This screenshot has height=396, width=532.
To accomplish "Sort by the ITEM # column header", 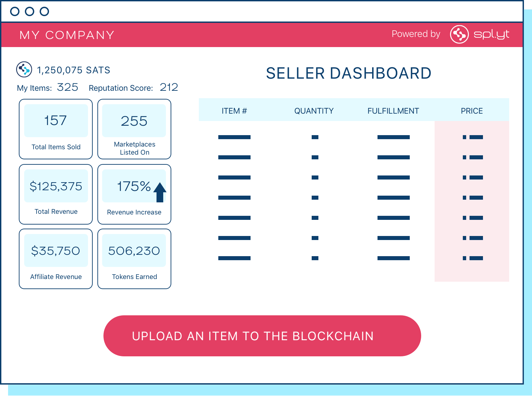I will pyautogui.click(x=234, y=111).
